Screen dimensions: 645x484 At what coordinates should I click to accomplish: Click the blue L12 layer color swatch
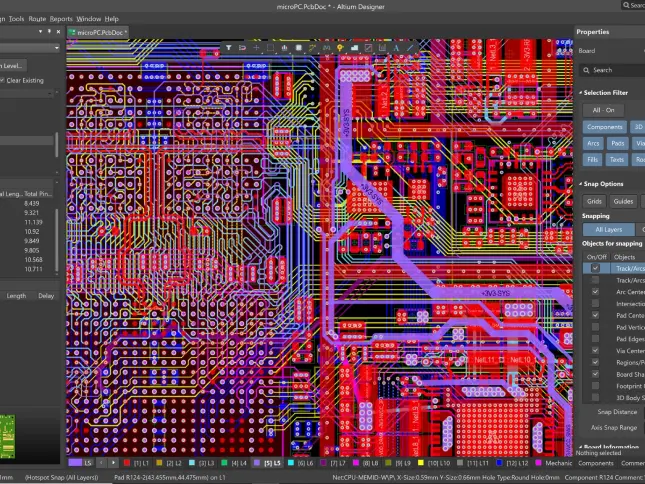click(499, 463)
